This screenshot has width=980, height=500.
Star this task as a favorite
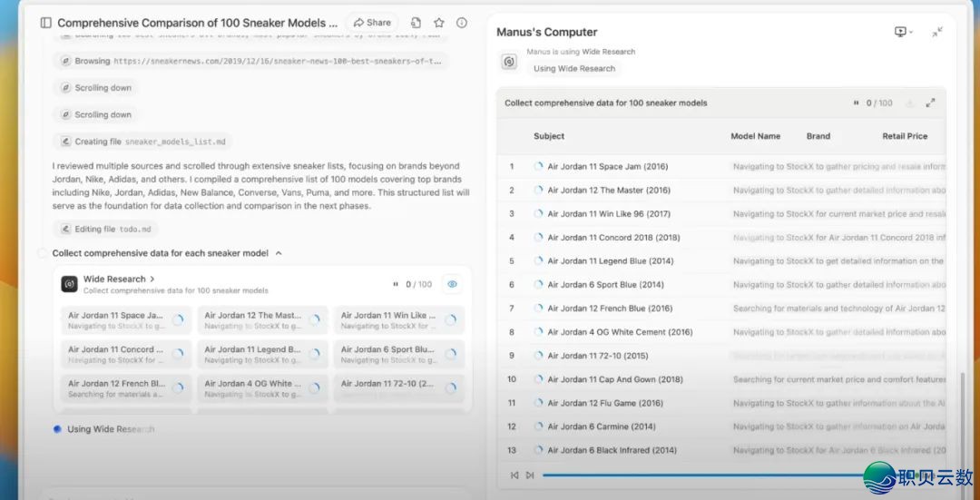tap(439, 23)
